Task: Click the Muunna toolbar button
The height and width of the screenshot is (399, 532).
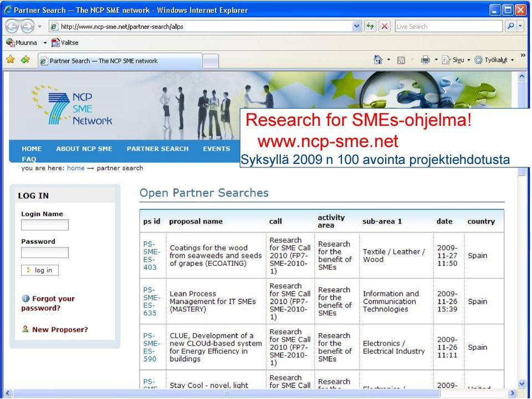Action: click(x=22, y=43)
